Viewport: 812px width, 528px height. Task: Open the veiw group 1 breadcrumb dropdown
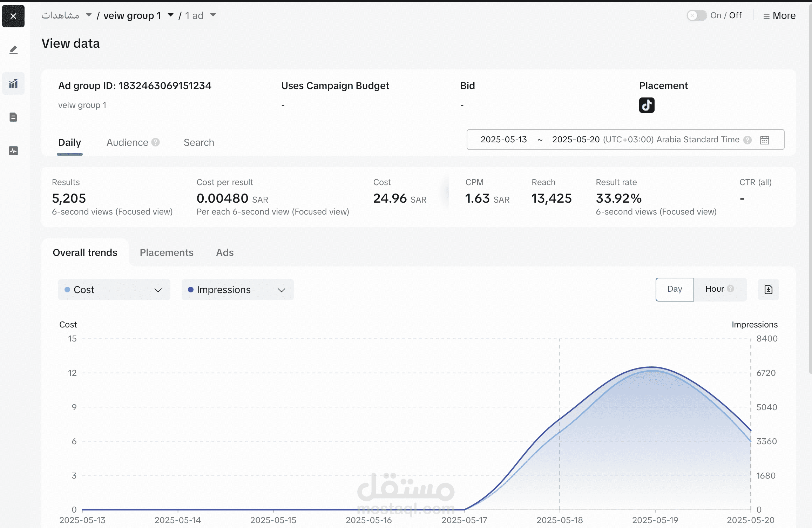(171, 15)
